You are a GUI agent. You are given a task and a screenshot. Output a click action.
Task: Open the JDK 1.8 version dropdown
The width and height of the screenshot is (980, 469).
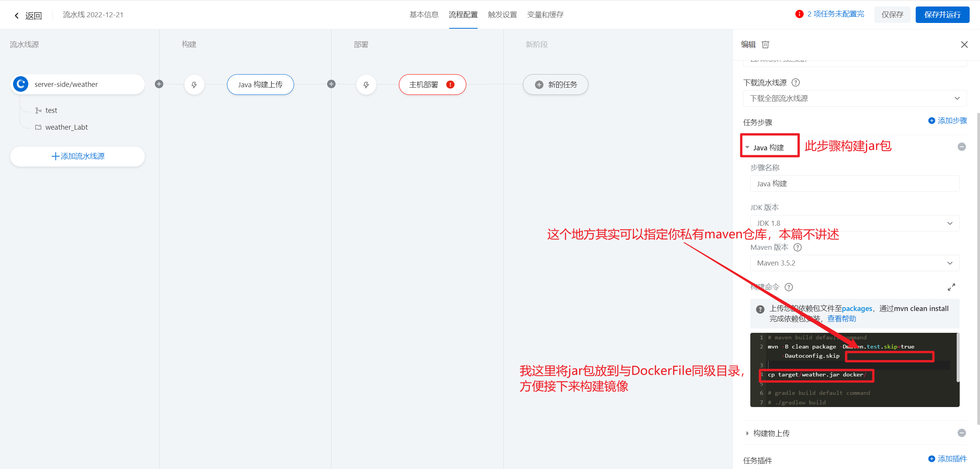[854, 223]
